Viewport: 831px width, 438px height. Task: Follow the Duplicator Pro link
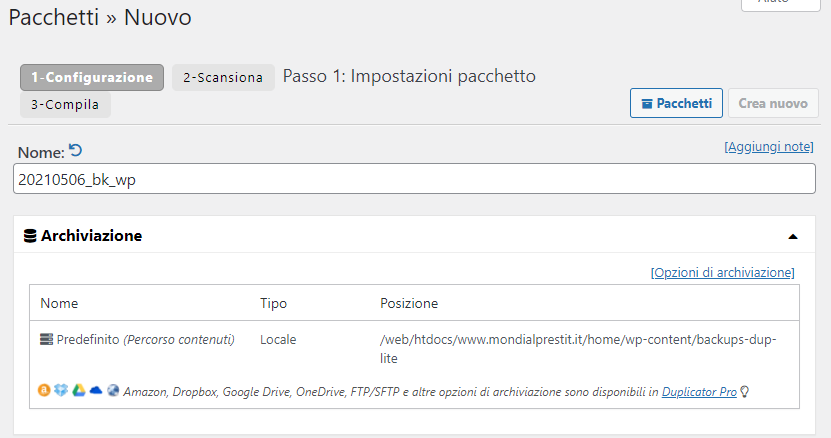pos(699,393)
